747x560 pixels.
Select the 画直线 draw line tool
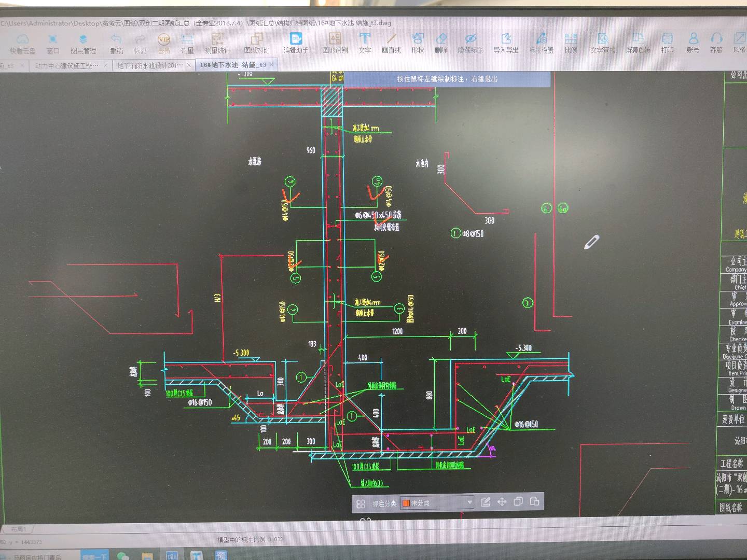coord(391,44)
